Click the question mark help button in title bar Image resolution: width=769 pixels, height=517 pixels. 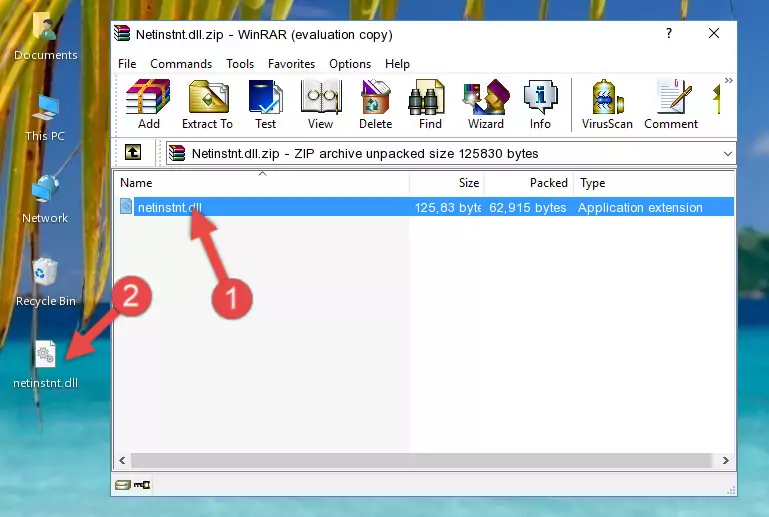coord(669,33)
